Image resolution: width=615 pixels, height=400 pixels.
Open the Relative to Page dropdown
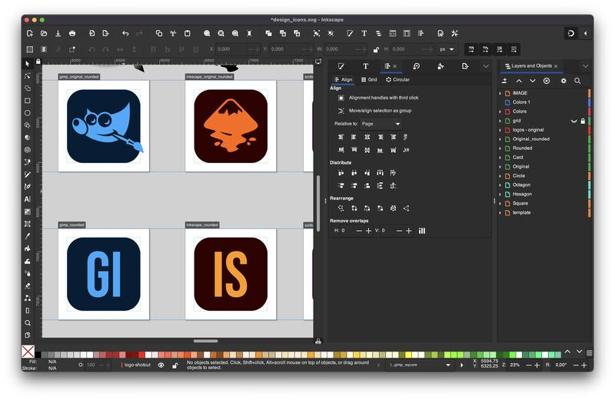[x=380, y=124]
